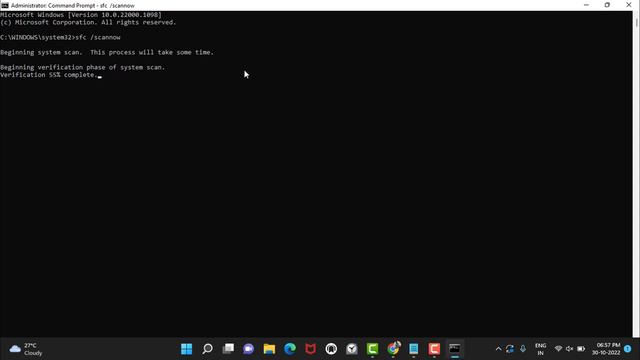Image resolution: width=640 pixels, height=360 pixels.
Task: Open the blue notepad-style taskbar app
Action: [413, 349]
